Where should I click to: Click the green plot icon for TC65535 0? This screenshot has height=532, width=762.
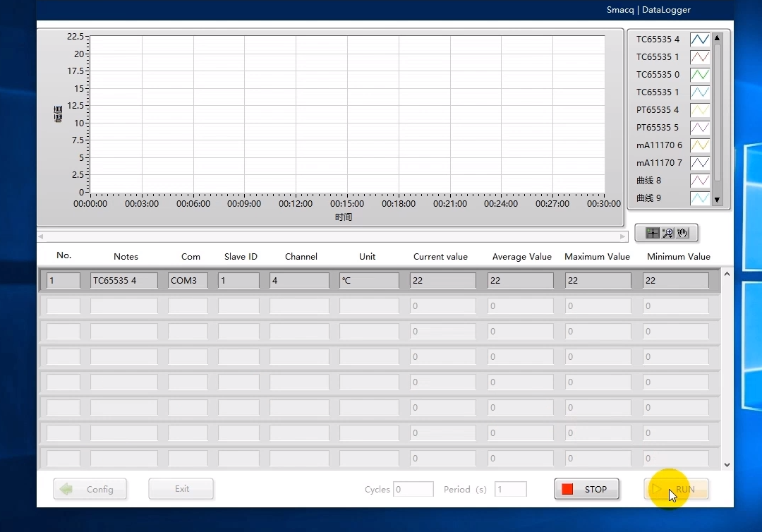(700, 74)
